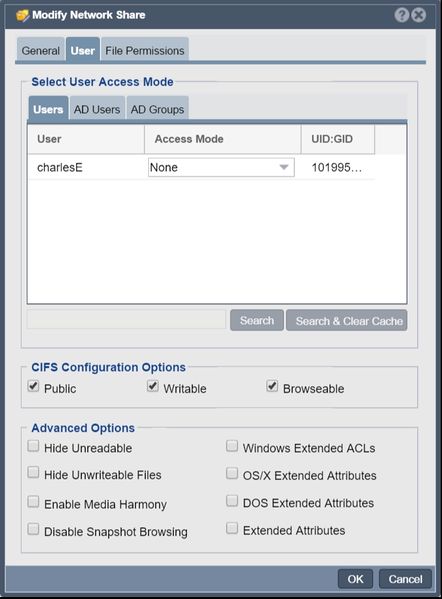
Task: Click the Modify Network Share package icon
Action: click(23, 15)
